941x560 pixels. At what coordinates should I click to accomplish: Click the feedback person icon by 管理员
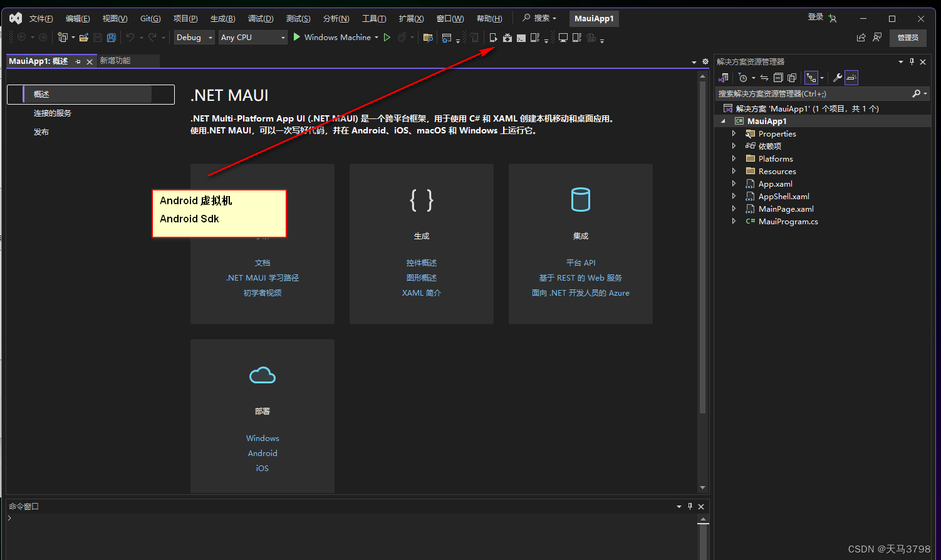877,38
